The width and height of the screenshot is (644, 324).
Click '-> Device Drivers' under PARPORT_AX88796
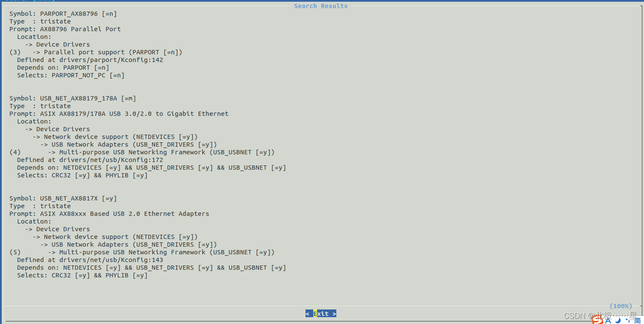coord(57,44)
